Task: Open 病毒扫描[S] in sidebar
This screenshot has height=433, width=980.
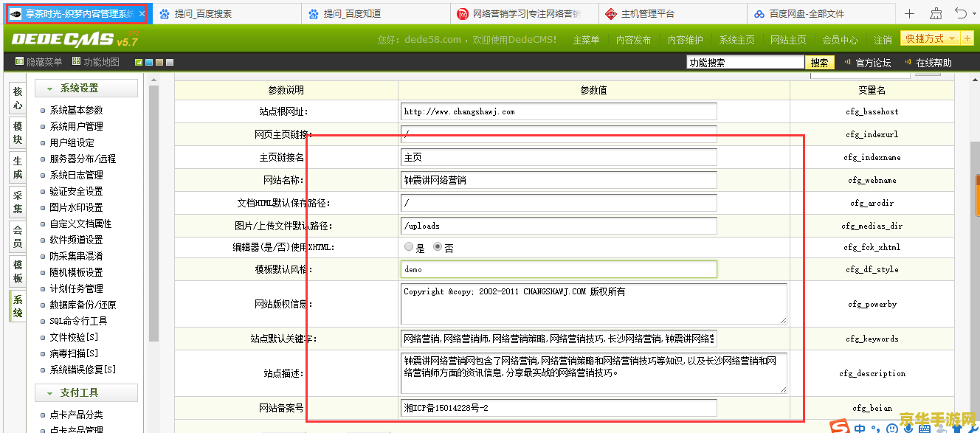Action: pyautogui.click(x=74, y=353)
